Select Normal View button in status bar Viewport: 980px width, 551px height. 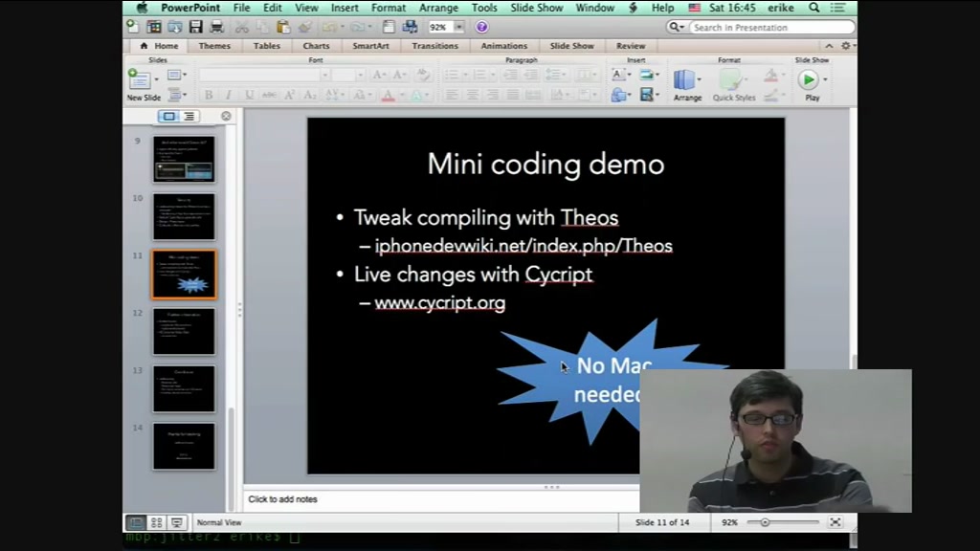pos(136,522)
